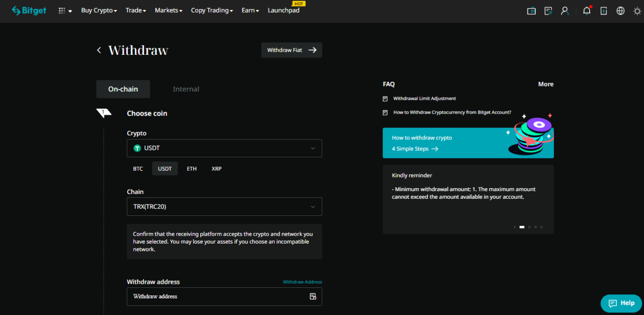
Task: Open the wallet assets icon
Action: tap(531, 11)
